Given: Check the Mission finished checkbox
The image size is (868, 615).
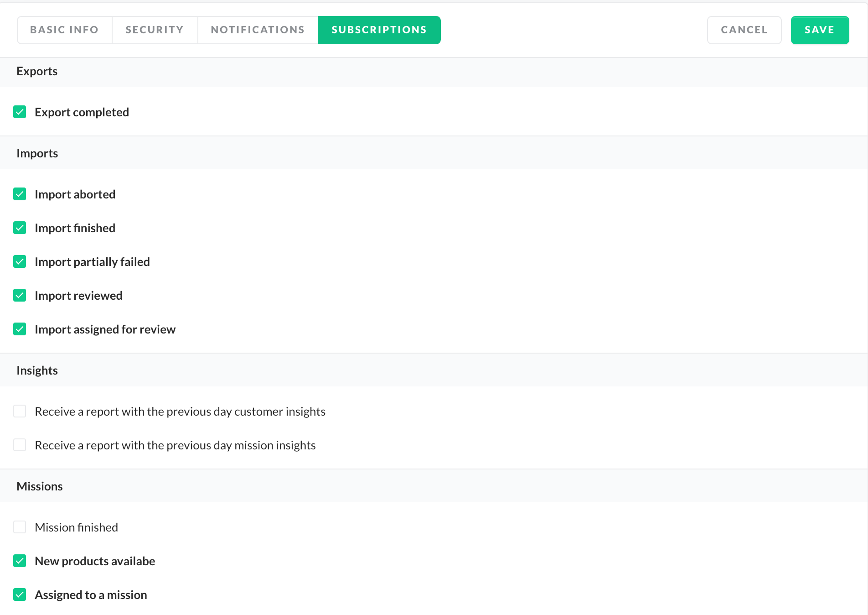Looking at the screenshot, I should [x=20, y=527].
